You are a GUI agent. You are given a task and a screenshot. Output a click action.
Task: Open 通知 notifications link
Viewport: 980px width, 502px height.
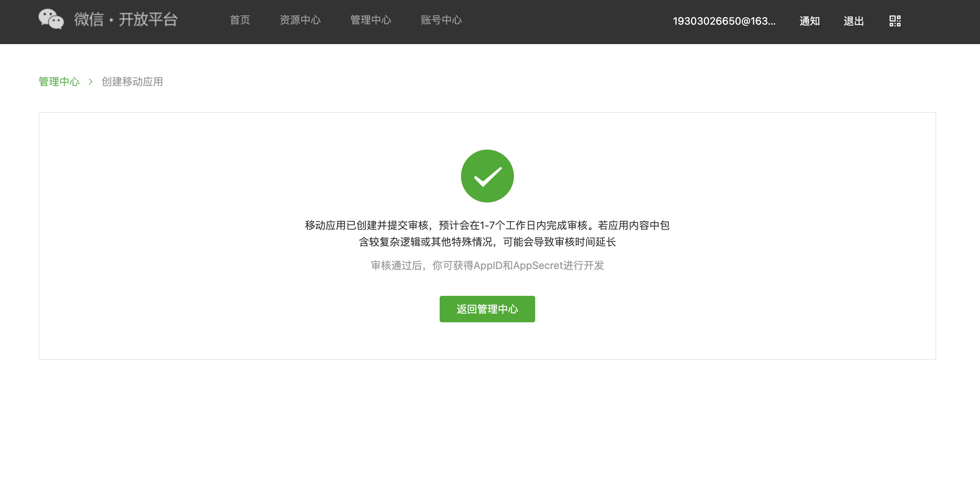(x=809, y=21)
